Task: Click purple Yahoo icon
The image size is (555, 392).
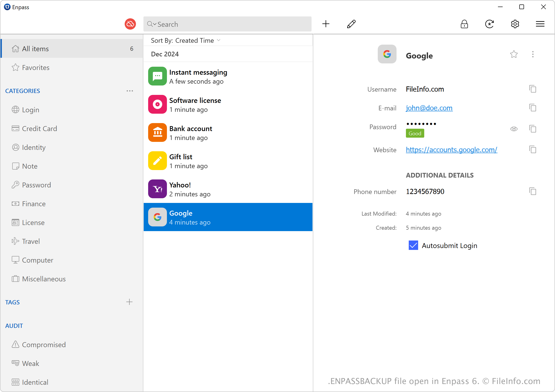Action: coord(157,189)
